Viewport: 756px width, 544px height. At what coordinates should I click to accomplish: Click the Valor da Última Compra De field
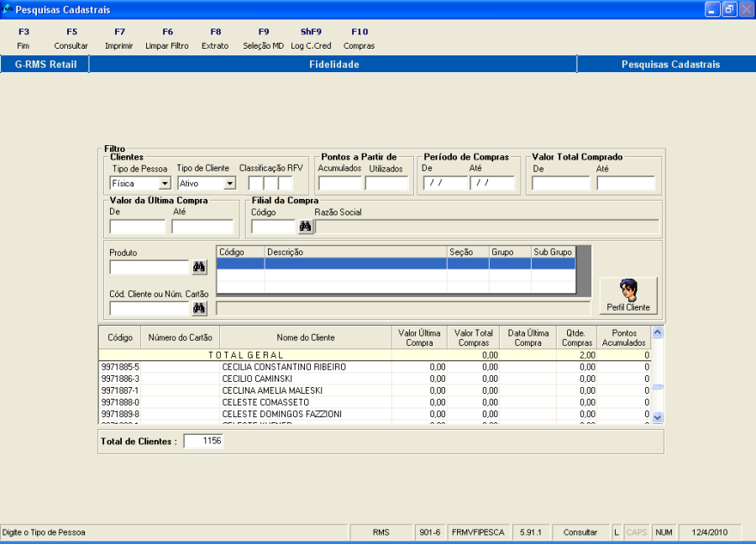[x=138, y=227]
